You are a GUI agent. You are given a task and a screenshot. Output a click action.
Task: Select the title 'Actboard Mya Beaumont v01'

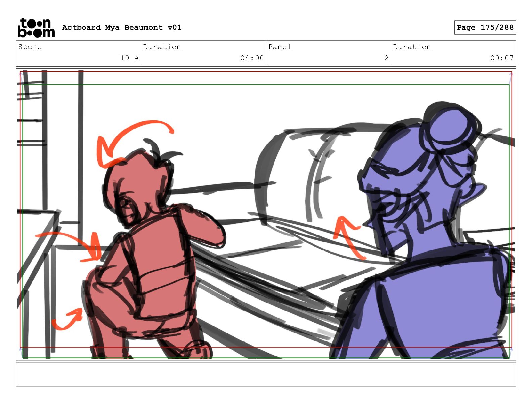pos(122,27)
